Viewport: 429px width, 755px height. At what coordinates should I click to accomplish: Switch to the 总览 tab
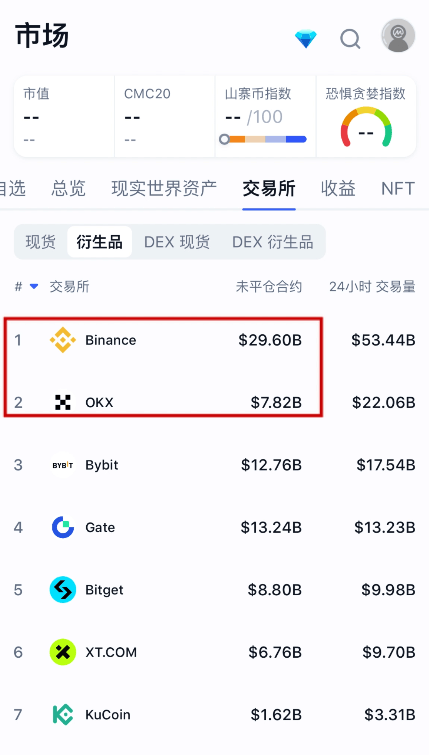(x=68, y=188)
